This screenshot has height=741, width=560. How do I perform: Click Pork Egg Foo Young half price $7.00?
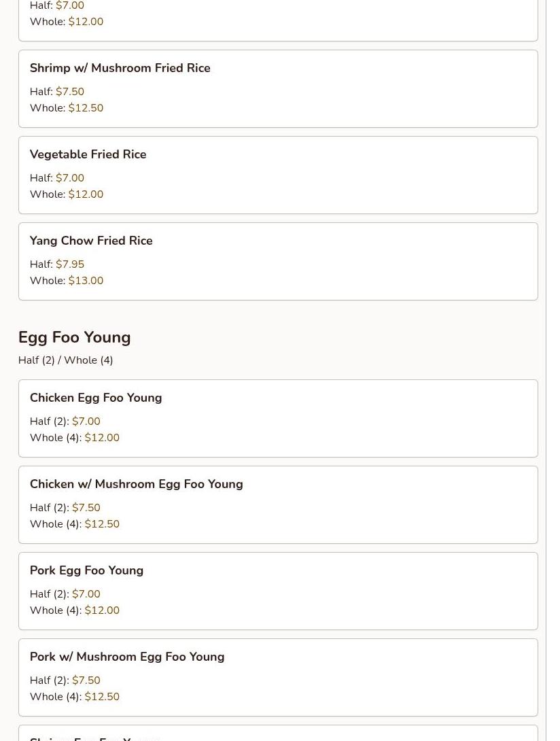click(x=86, y=594)
